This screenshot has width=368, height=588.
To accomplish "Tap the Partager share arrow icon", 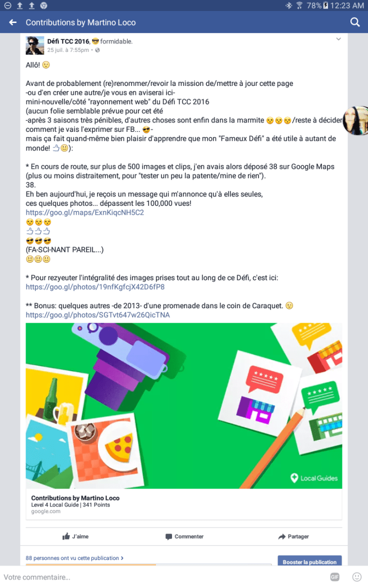I will (x=282, y=537).
